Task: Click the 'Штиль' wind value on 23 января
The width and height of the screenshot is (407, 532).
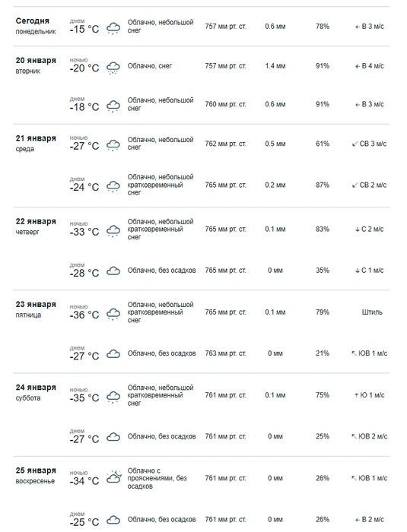Action: pyautogui.click(x=372, y=312)
